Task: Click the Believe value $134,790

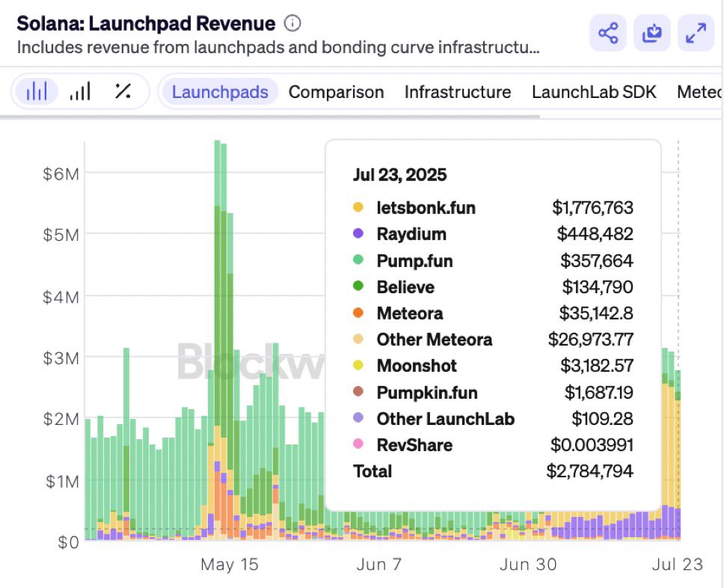Action: coord(598,287)
